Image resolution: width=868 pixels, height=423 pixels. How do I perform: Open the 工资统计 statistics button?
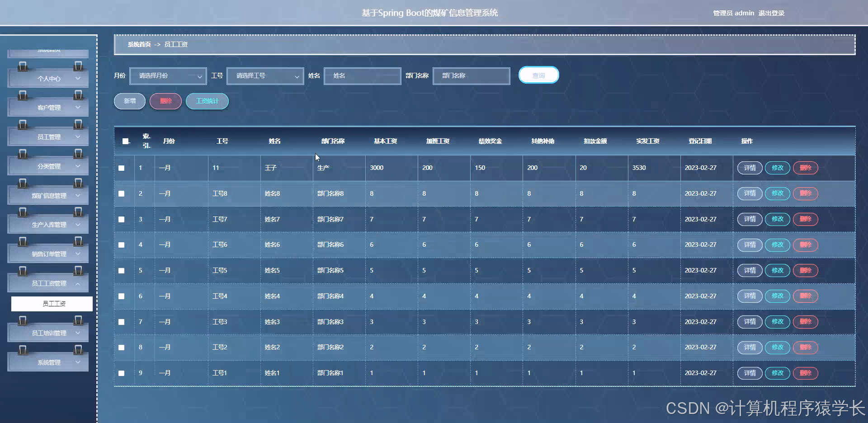(x=207, y=101)
